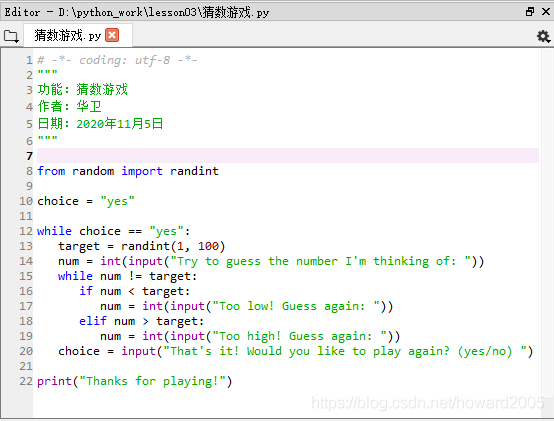Select the 猜数游戏.py editor tab
554x421 pixels.
(x=78, y=35)
